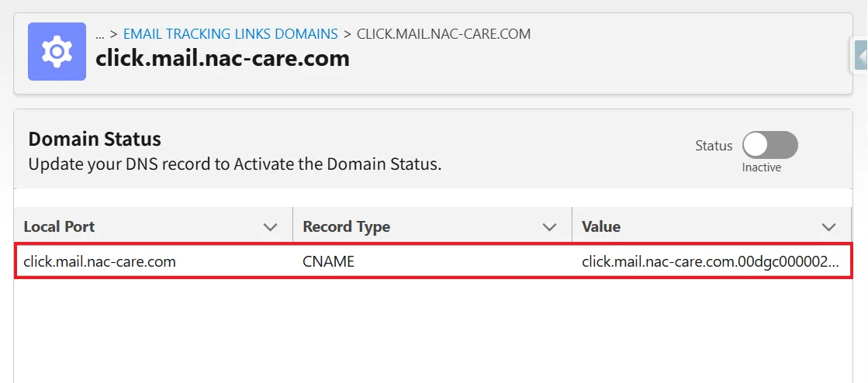Sort by Record Type column header
Image resolution: width=868 pixels, height=383 pixels.
coord(347,226)
